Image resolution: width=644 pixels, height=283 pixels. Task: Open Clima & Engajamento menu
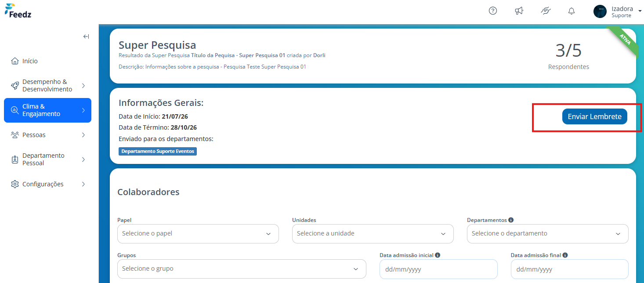[47, 110]
